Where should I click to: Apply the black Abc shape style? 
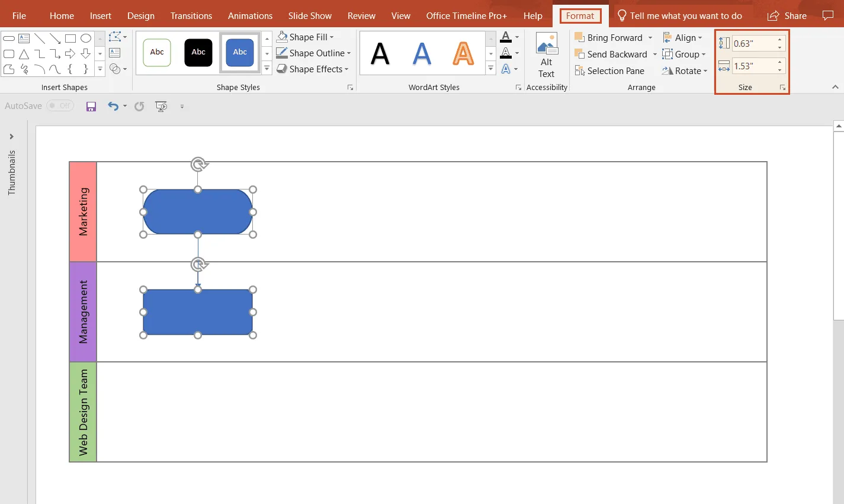click(198, 52)
